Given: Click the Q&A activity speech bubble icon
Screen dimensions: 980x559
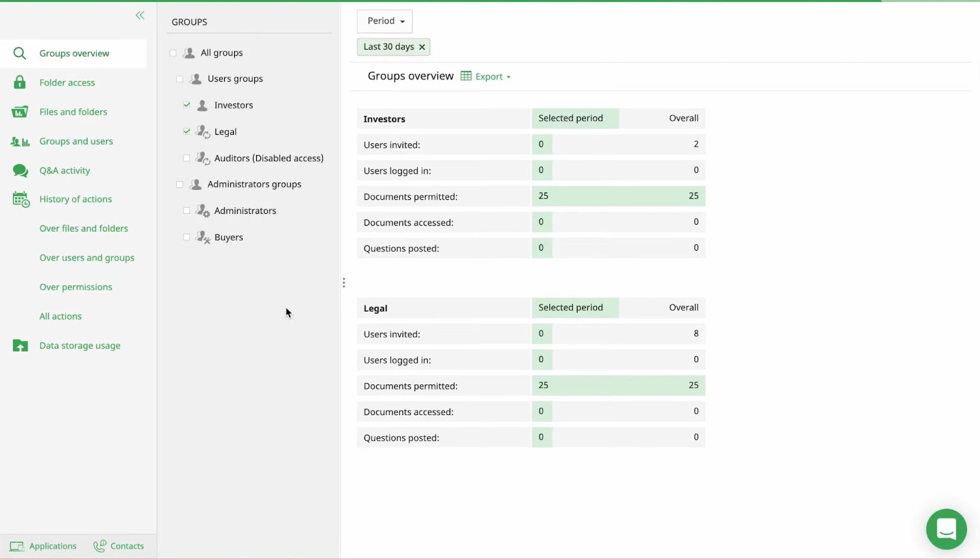Looking at the screenshot, I should (x=20, y=170).
